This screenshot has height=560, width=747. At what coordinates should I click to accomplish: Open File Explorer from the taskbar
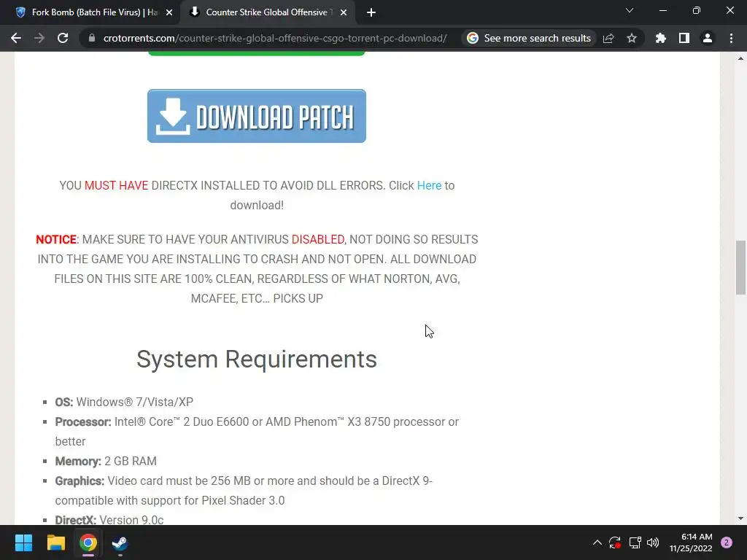tap(55, 542)
